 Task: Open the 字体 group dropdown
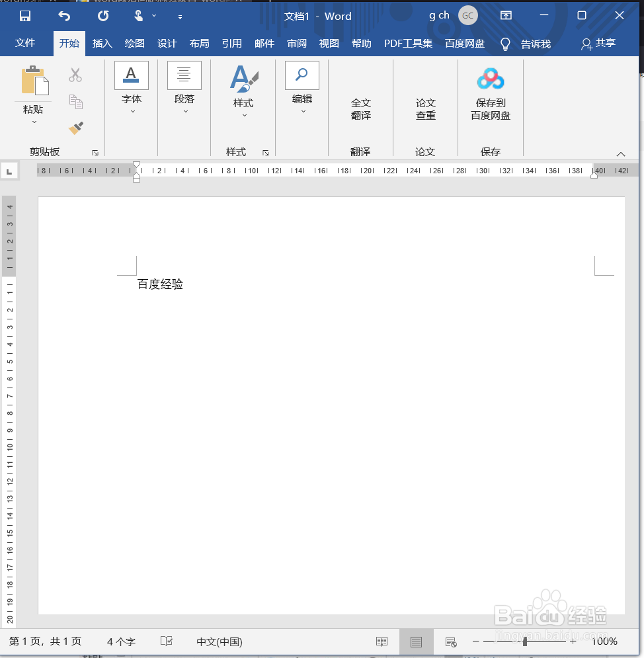tap(132, 88)
